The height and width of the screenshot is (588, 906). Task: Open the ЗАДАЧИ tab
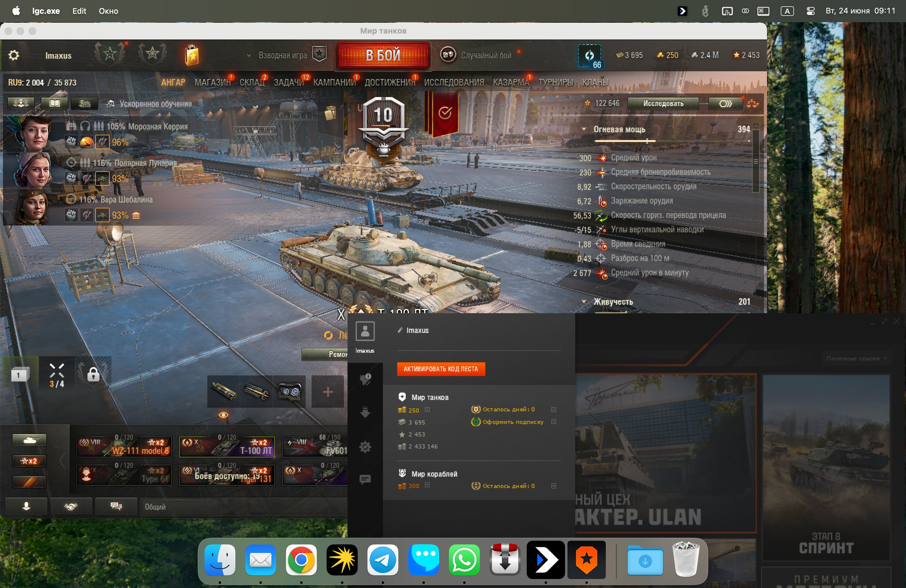(289, 83)
